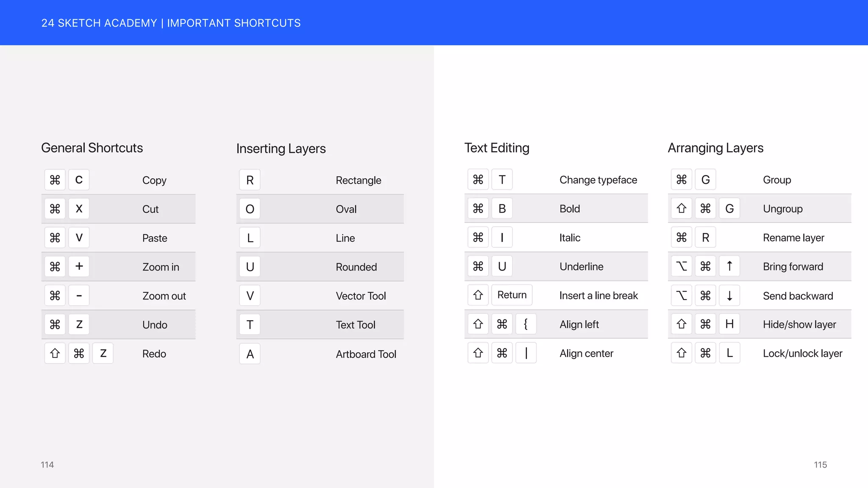Click the Return key for line break

(512, 295)
